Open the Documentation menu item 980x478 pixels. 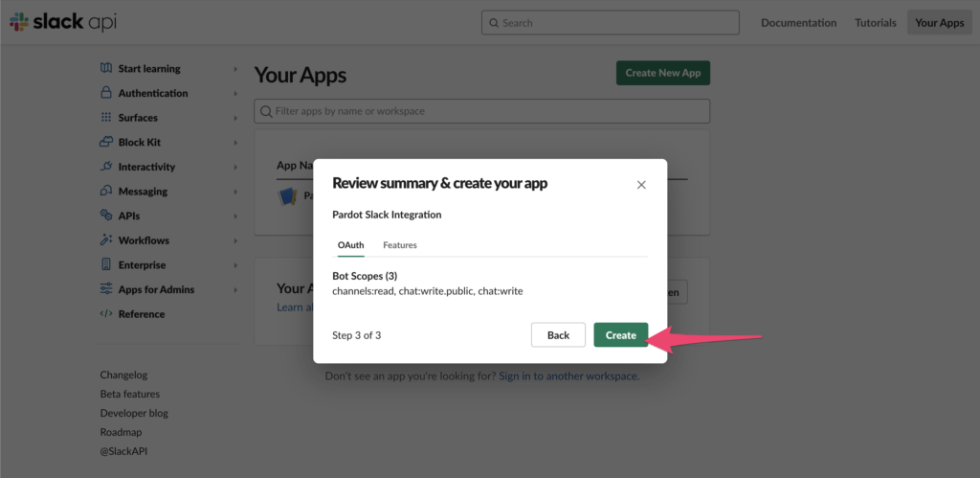point(798,23)
